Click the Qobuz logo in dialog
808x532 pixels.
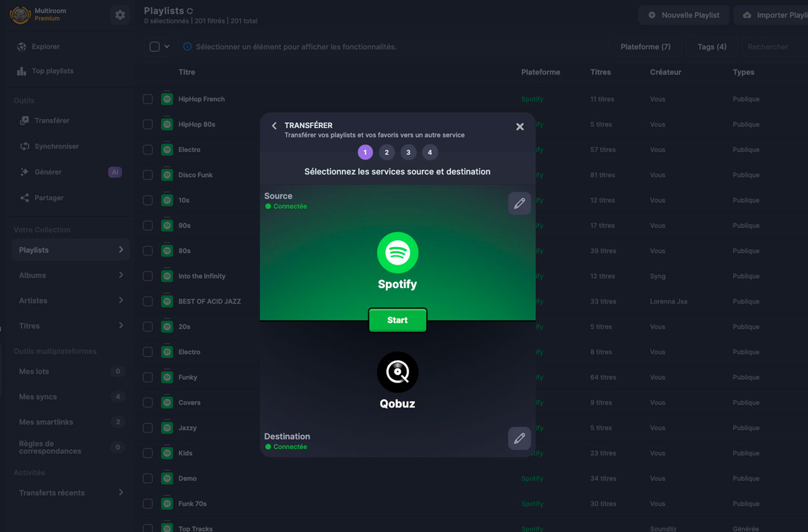click(397, 372)
